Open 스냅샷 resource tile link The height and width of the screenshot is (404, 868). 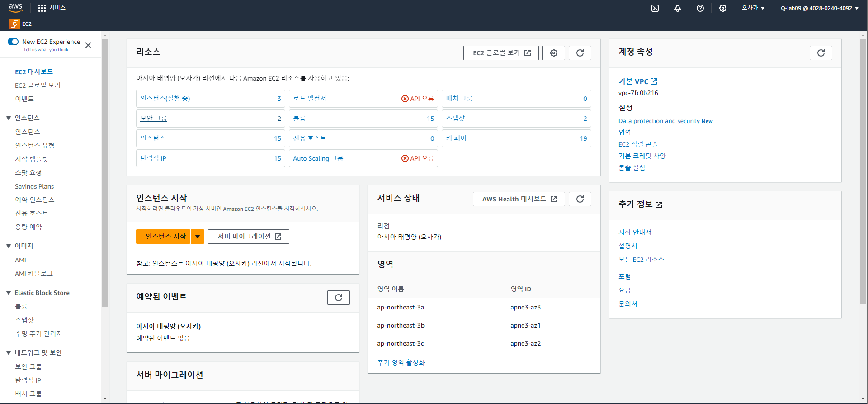click(455, 119)
